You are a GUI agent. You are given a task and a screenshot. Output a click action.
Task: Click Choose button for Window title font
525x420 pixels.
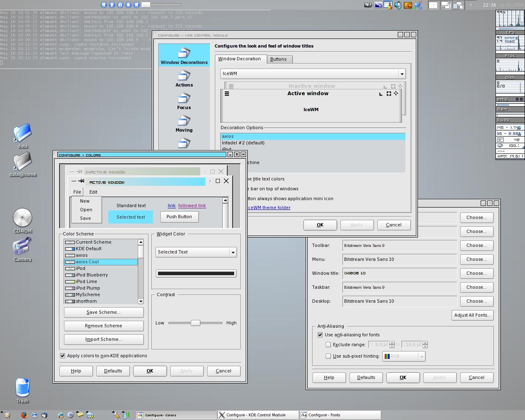477,273
